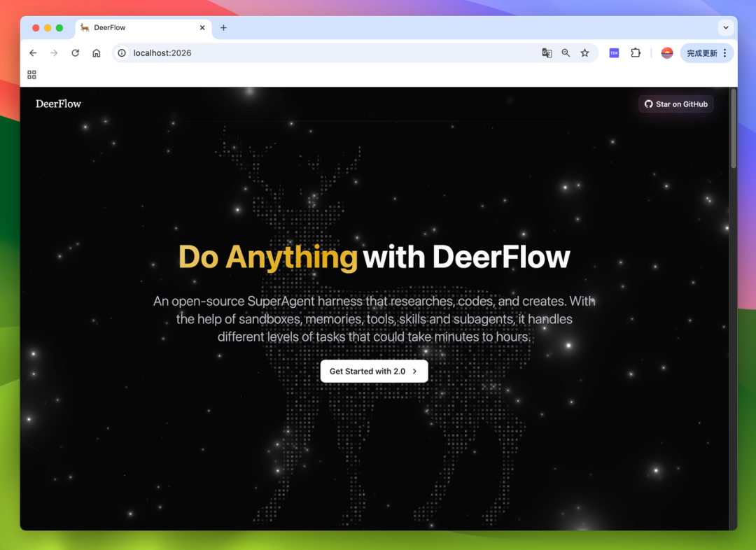
Task: Go back with the browser back arrow
Action: click(33, 53)
